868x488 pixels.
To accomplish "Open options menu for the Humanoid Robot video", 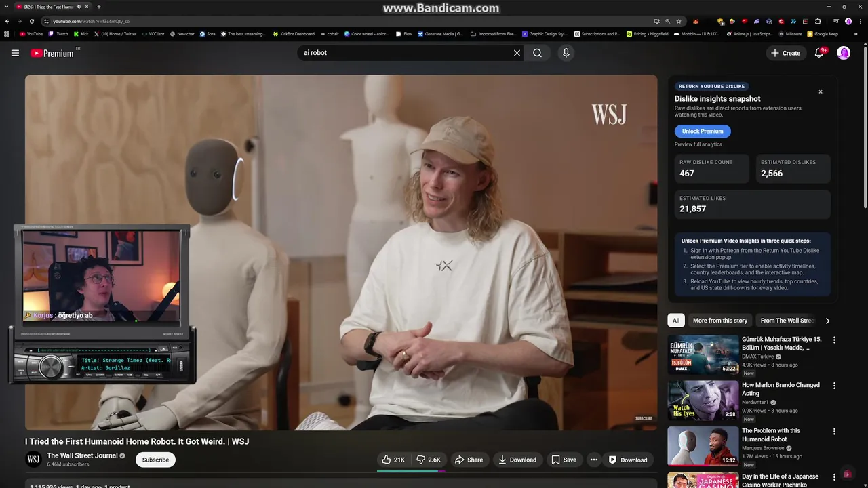I will pyautogui.click(x=834, y=432).
